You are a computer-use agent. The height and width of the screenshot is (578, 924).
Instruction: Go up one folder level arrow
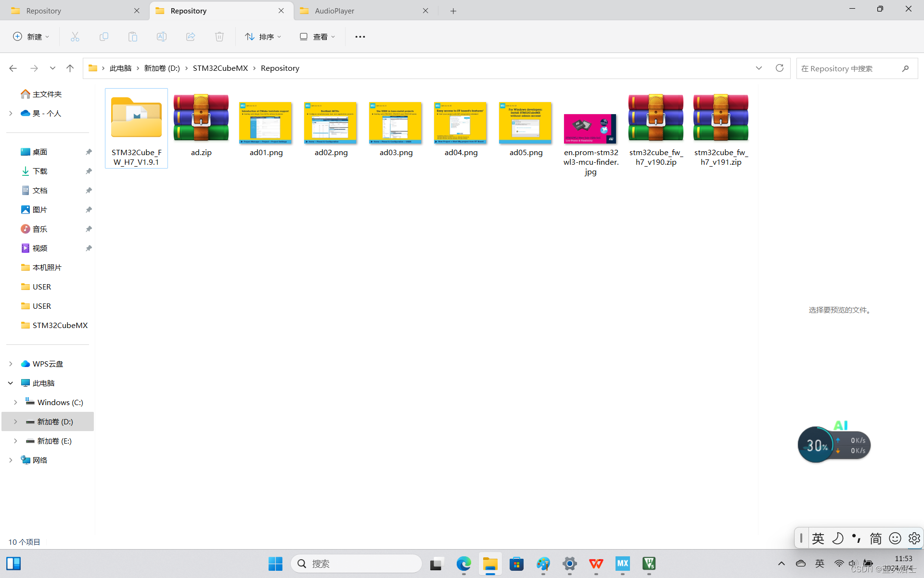pos(70,68)
